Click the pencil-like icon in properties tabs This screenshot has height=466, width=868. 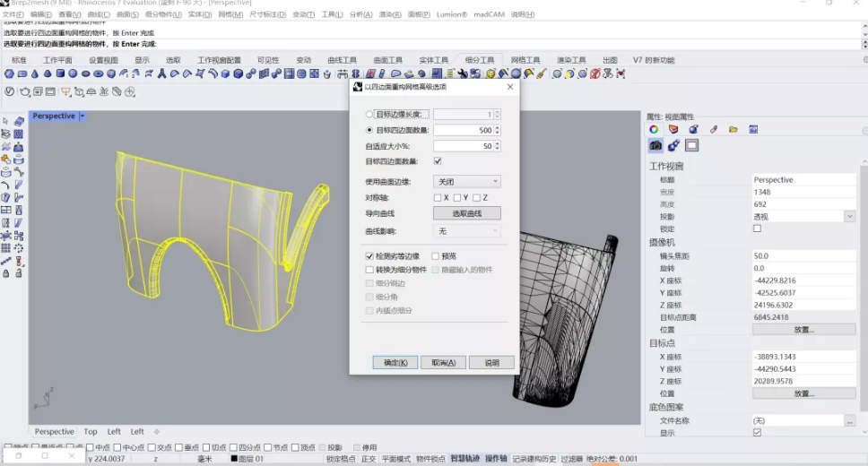click(x=714, y=130)
